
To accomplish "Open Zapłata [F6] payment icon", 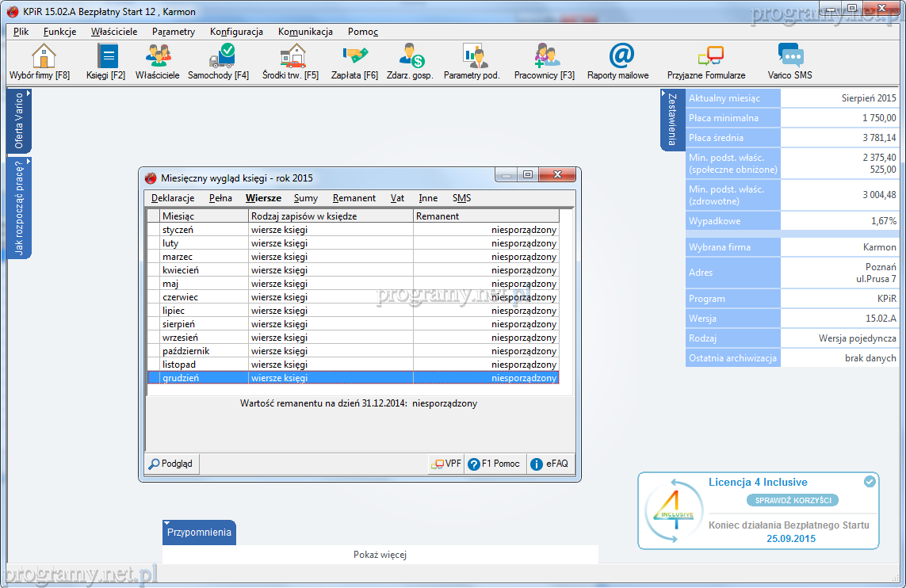I will coord(354,57).
